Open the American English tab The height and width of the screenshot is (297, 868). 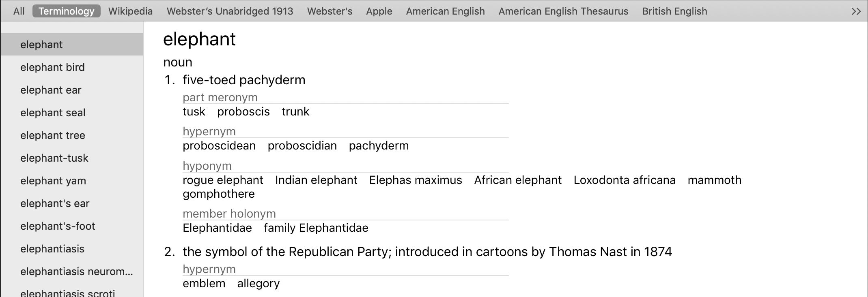coord(445,11)
